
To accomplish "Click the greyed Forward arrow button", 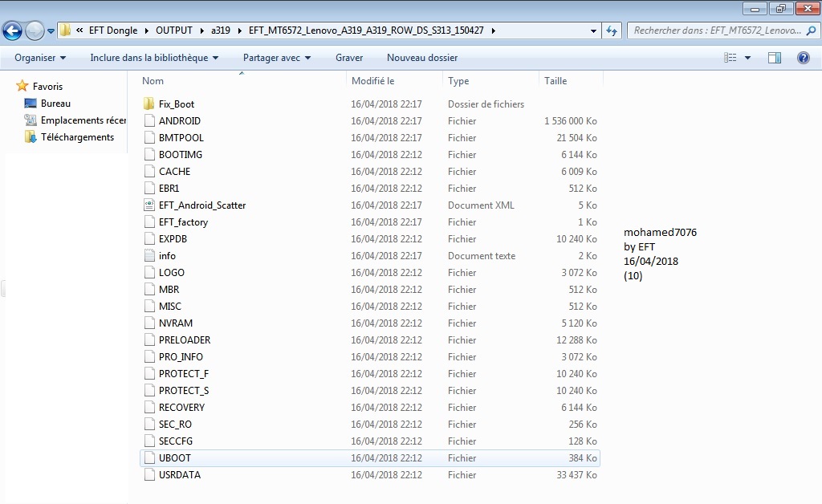I will (x=35, y=31).
